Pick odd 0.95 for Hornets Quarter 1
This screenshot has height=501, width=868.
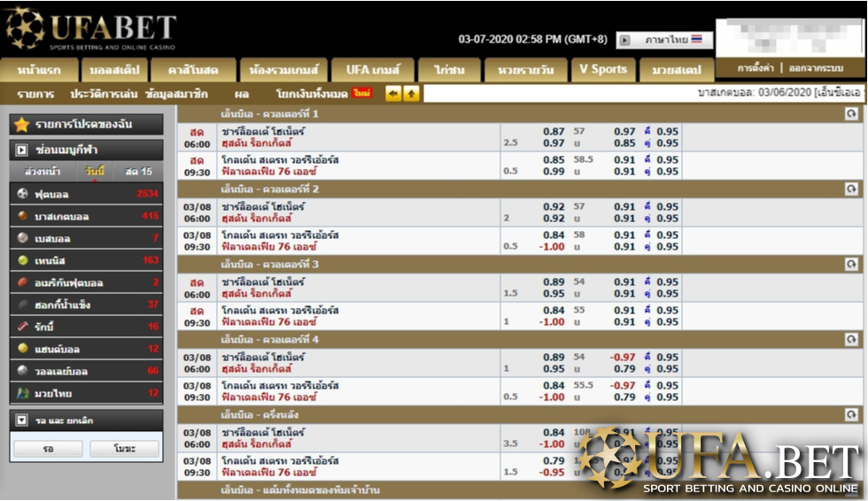[667, 132]
